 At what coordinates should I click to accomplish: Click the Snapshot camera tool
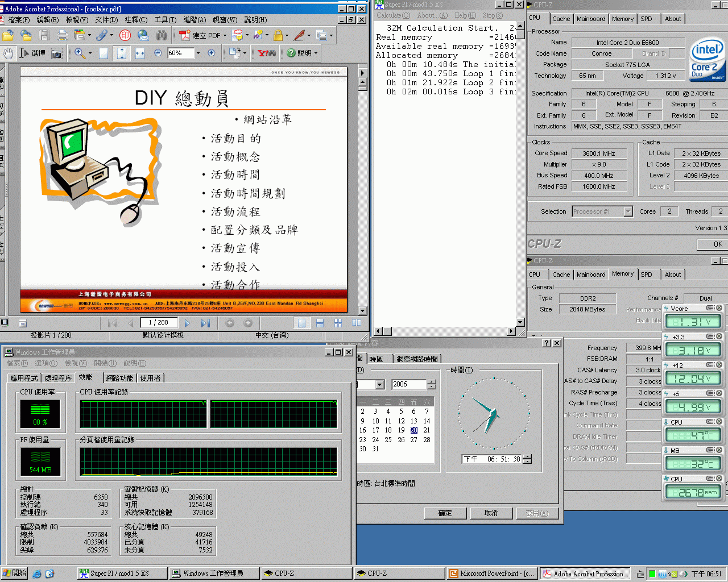click(x=56, y=53)
